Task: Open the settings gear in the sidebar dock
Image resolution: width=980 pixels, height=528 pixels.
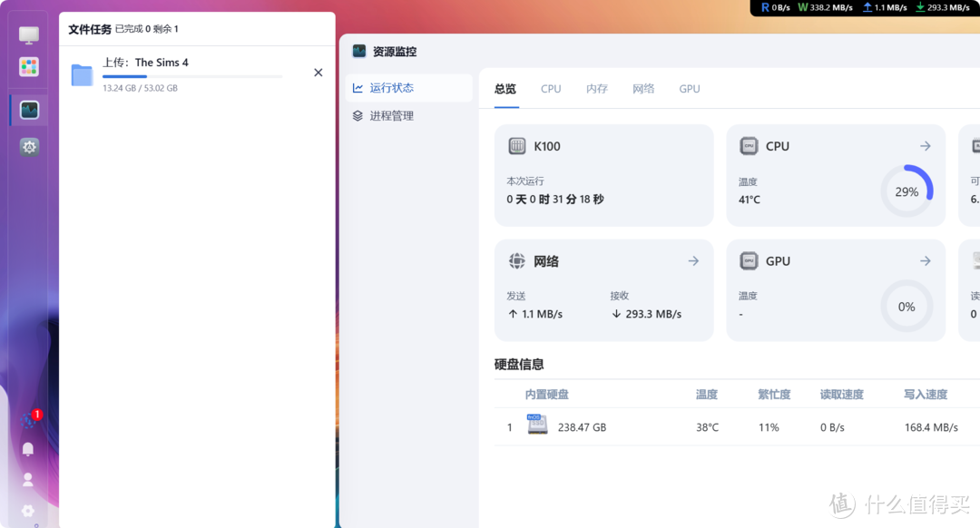Action: point(29,146)
